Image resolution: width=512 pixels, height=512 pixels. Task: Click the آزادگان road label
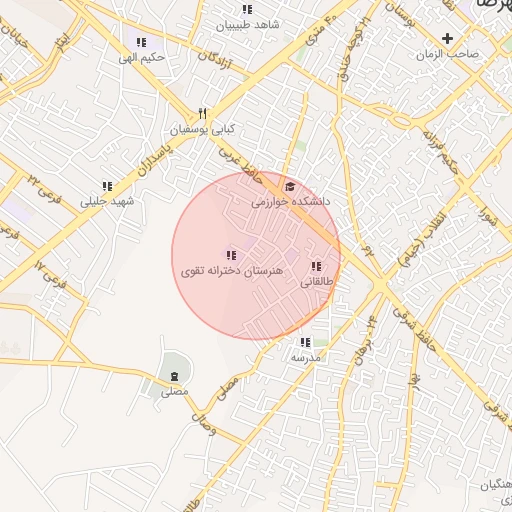(215, 60)
